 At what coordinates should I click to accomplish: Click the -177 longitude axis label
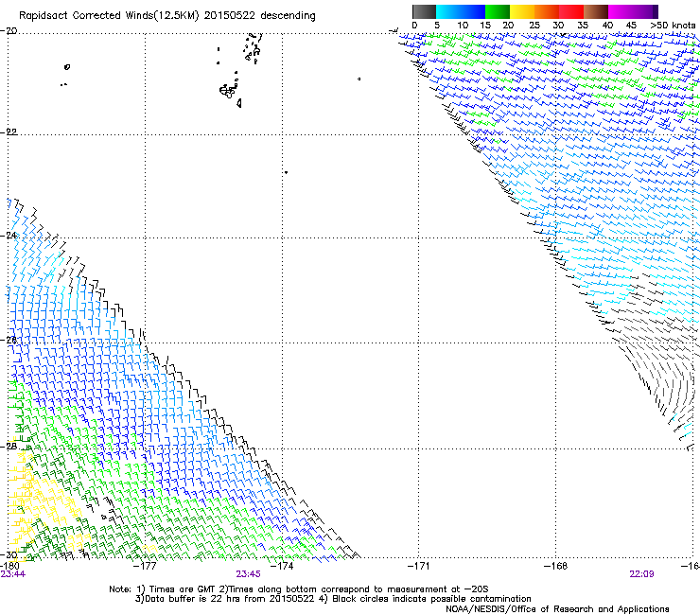(145, 566)
